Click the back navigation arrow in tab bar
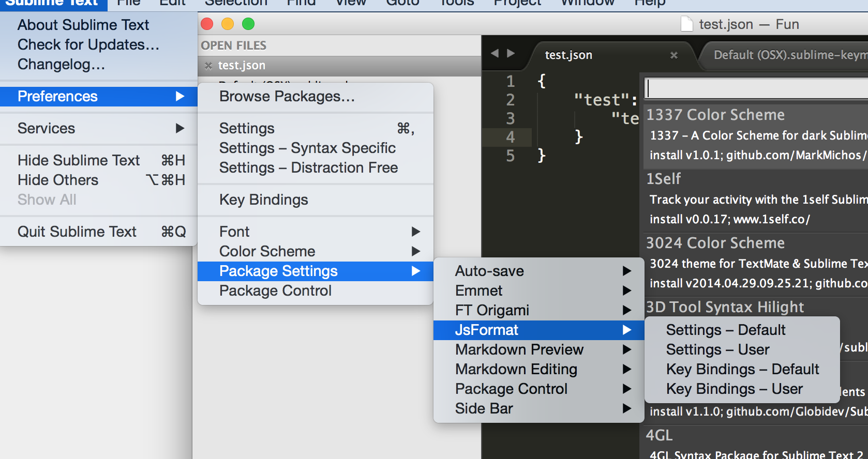The height and width of the screenshot is (459, 868). pyautogui.click(x=495, y=53)
